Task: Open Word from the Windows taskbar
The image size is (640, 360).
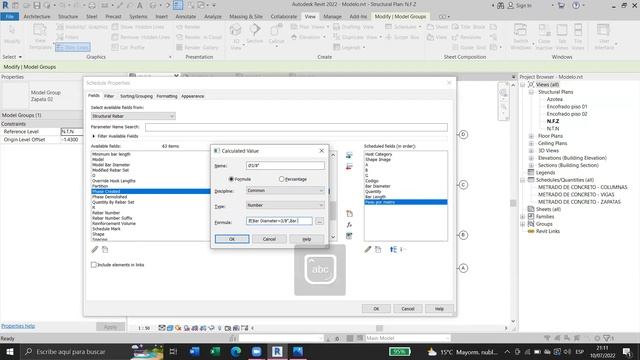Action: coord(194,351)
